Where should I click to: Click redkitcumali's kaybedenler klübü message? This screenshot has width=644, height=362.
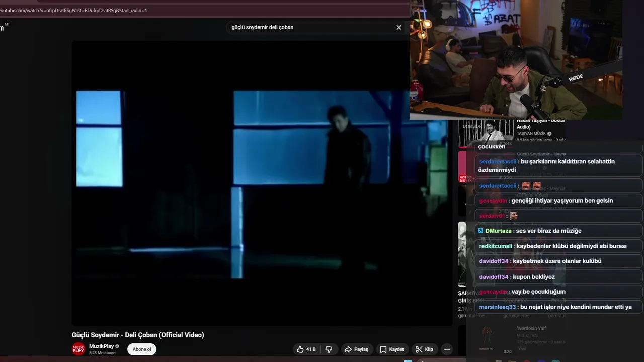pyautogui.click(x=558, y=246)
